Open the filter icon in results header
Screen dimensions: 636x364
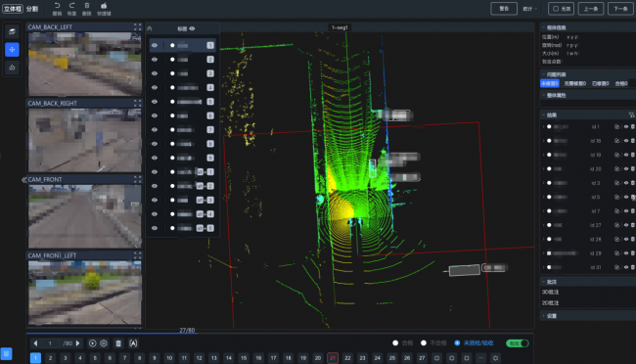click(x=631, y=115)
